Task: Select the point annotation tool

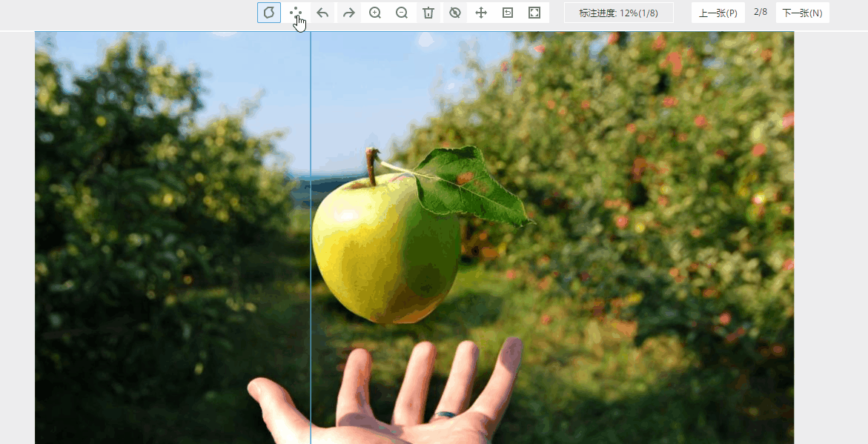Action: point(296,13)
